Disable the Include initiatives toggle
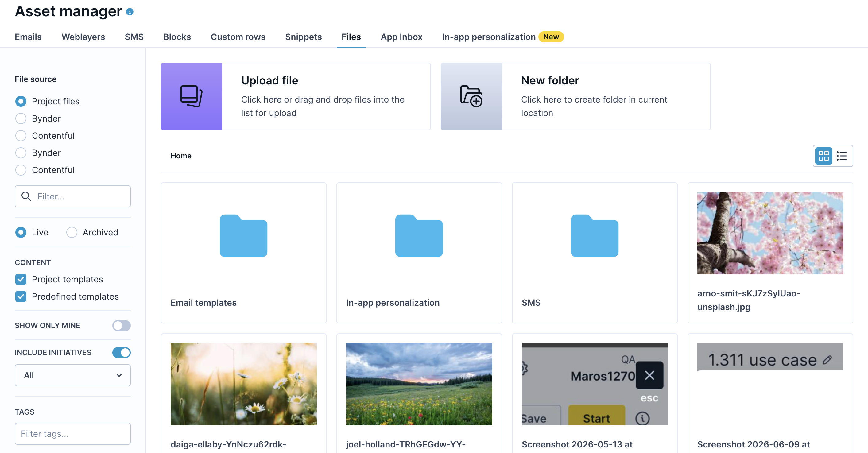 121,353
